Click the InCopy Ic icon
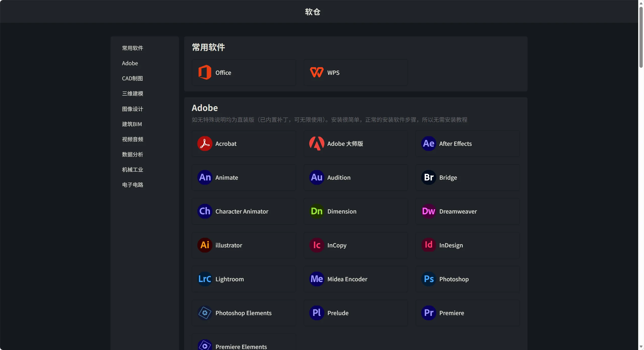The width and height of the screenshot is (644, 350). 317,245
